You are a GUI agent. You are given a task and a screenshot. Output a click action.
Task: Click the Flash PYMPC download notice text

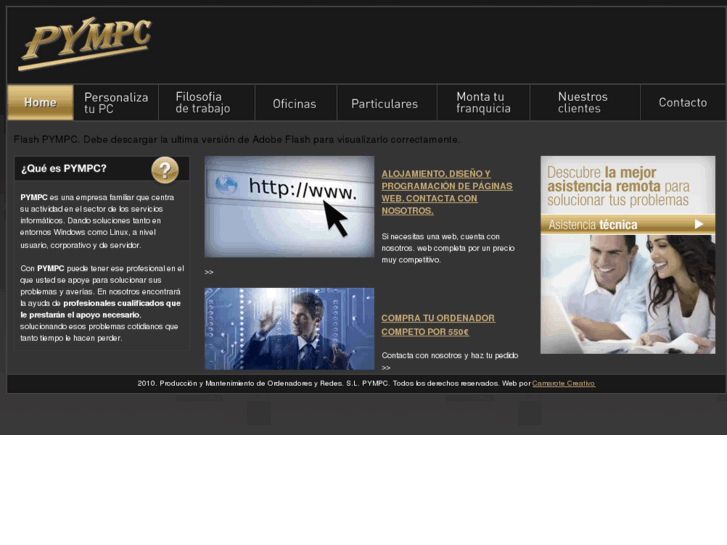tap(236, 140)
